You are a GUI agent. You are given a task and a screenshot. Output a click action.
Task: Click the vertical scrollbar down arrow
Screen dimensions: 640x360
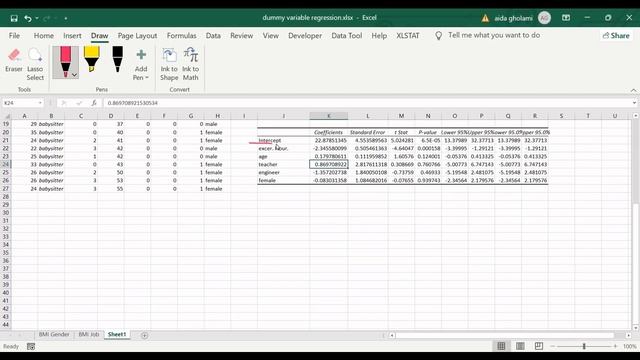[635, 327]
